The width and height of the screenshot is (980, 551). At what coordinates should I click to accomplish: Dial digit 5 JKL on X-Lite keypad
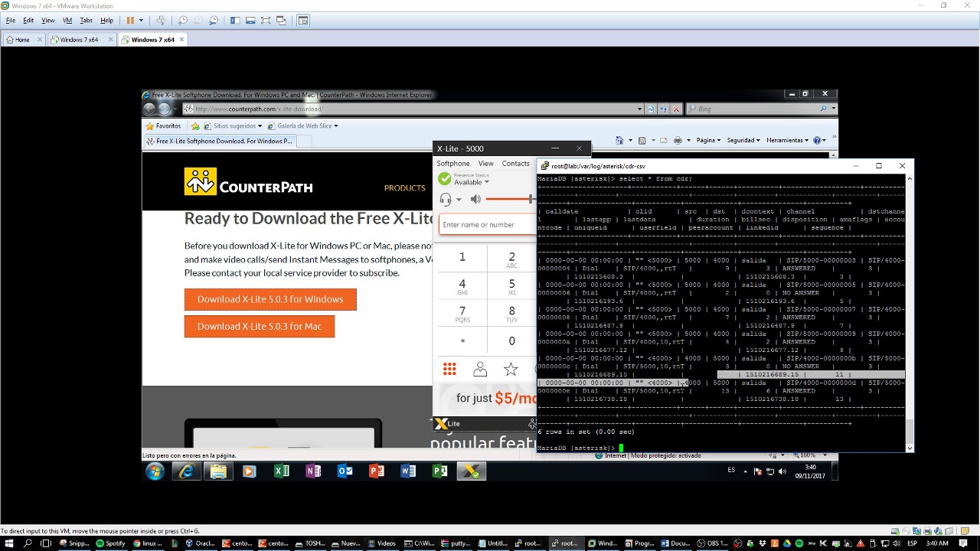tap(512, 286)
